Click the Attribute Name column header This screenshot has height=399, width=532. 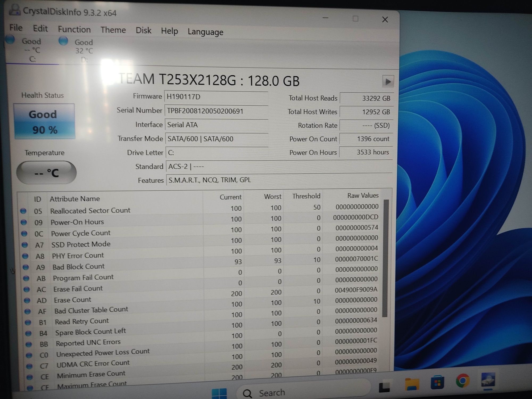point(75,199)
